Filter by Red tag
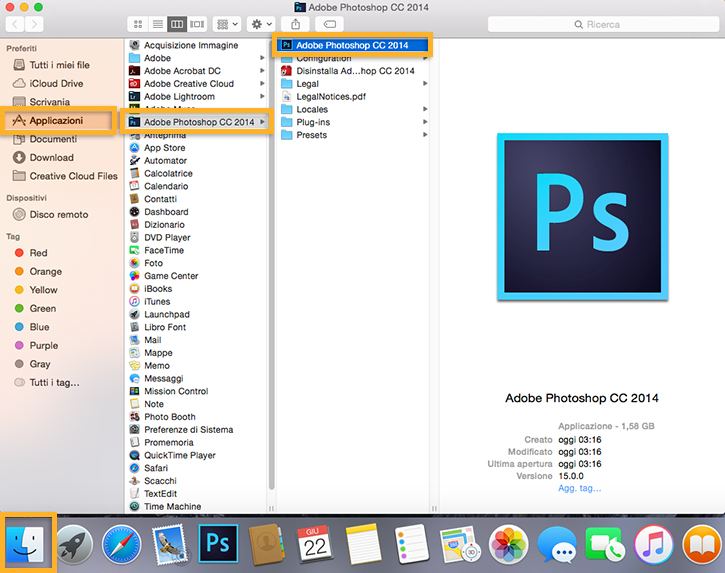This screenshot has width=725, height=573. tap(38, 253)
